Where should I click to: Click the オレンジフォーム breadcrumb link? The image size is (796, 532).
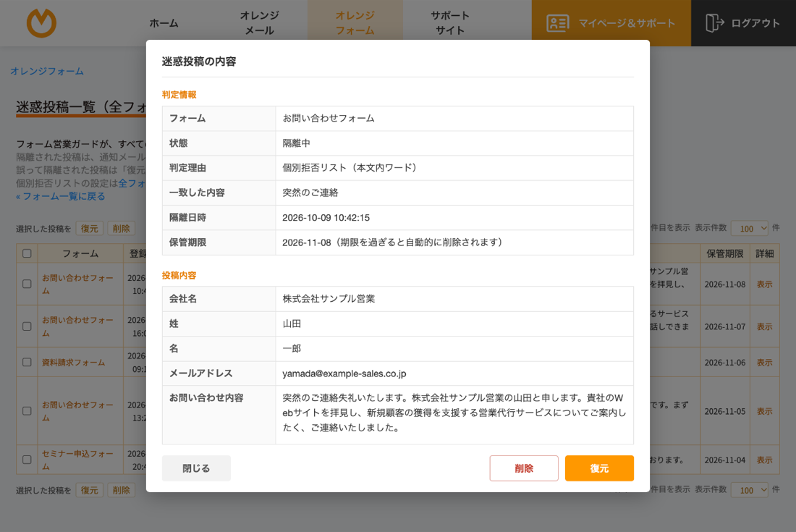tap(47, 71)
